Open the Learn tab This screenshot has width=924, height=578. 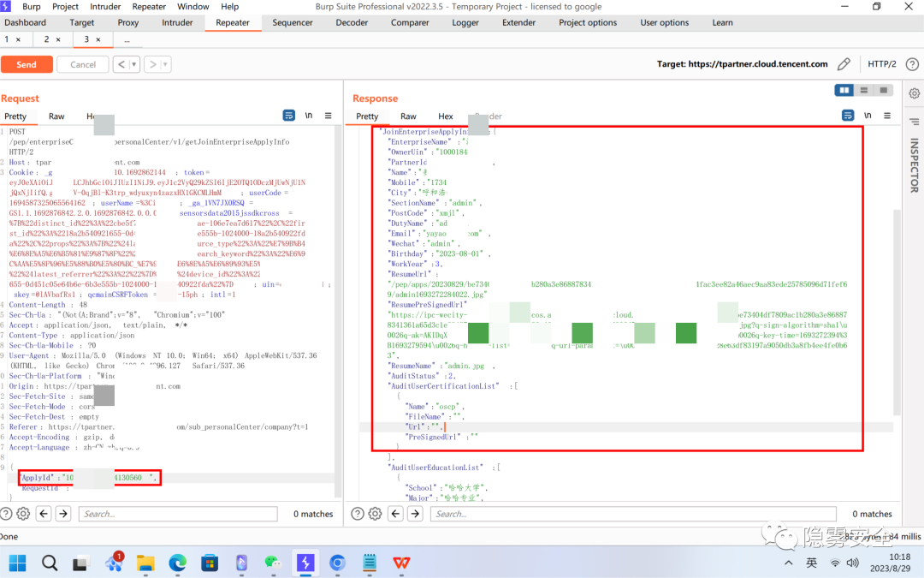point(722,22)
